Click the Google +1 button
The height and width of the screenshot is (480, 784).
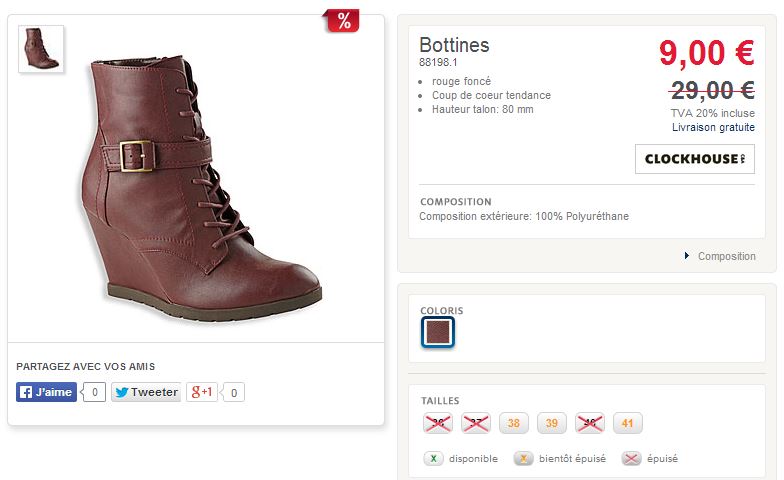click(203, 392)
